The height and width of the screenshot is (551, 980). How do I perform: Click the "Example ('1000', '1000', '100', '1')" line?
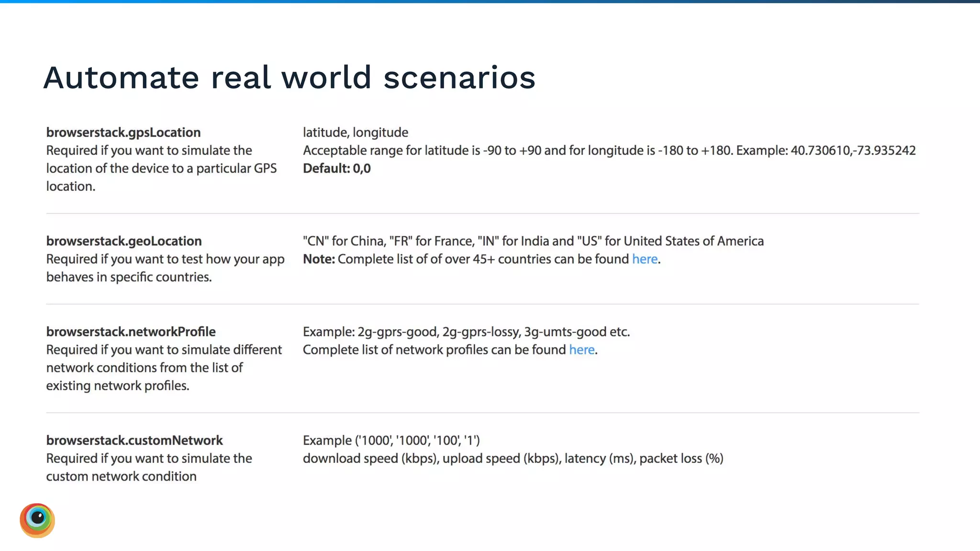click(x=391, y=440)
